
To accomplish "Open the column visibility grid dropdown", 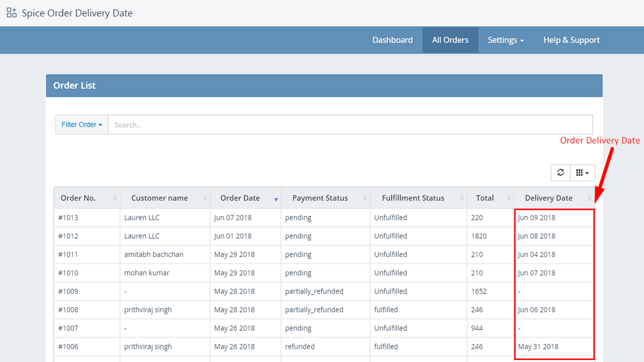I will (x=583, y=172).
